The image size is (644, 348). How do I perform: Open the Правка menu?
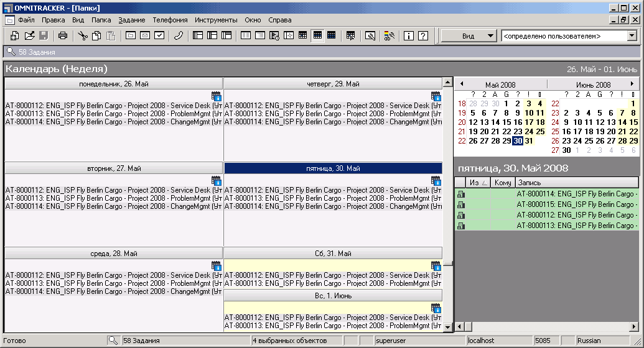[54, 20]
